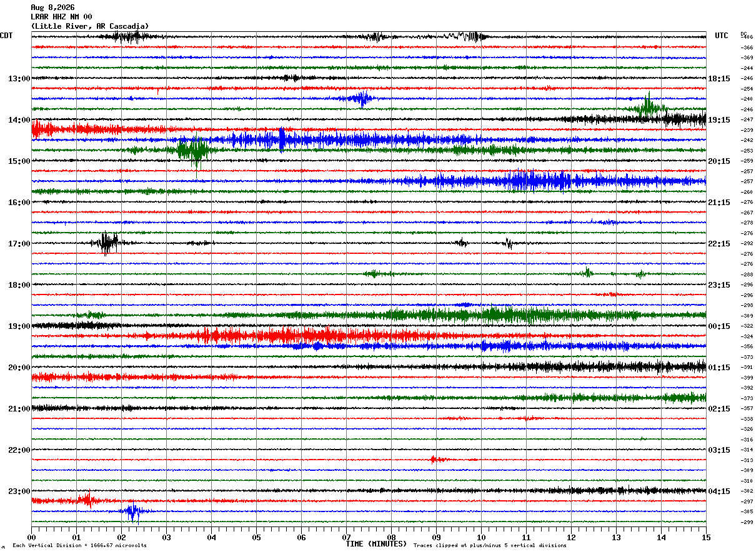Click the 00:15 UTC time label

[719, 326]
